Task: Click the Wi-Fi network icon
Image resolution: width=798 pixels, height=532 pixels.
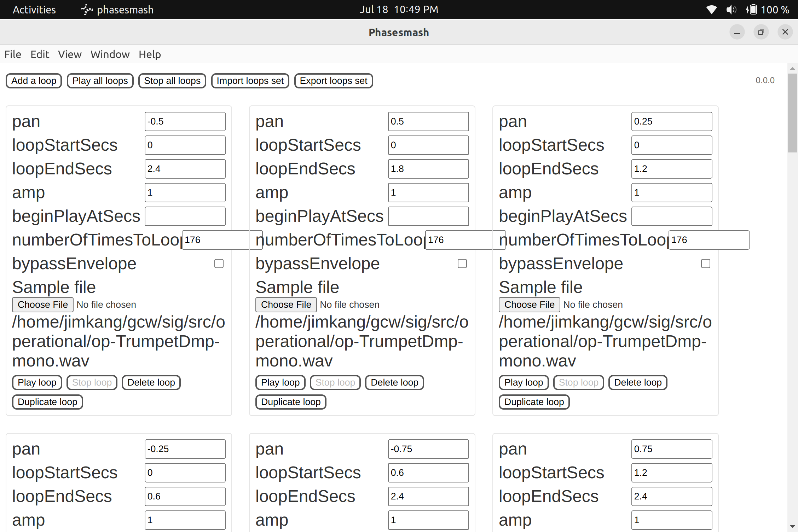Action: point(711,10)
